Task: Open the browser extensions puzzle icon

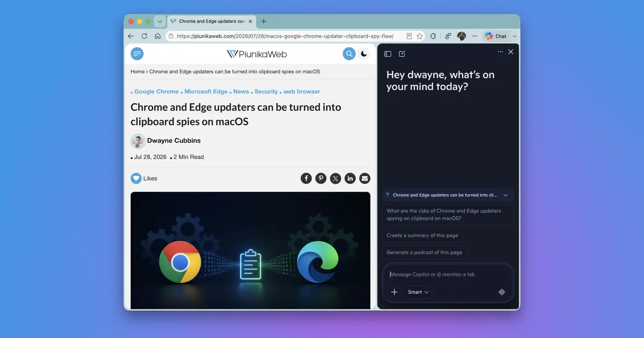Action: [x=433, y=36]
